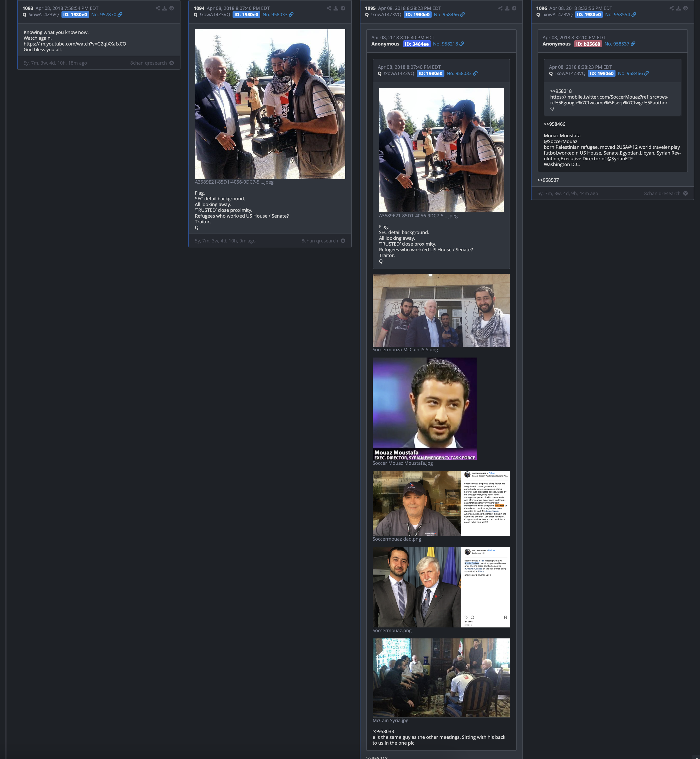Screen dimensions: 700x759
Task: Click the >>958033 reply reference text
Action: point(383,731)
